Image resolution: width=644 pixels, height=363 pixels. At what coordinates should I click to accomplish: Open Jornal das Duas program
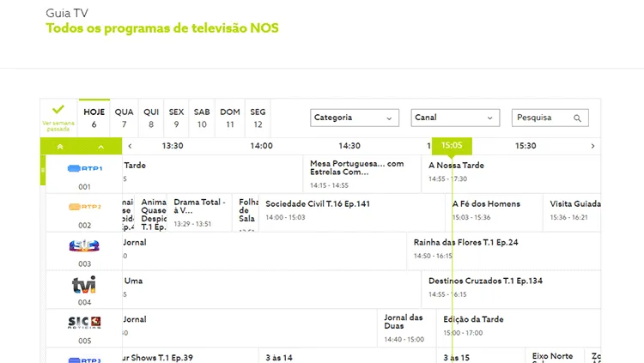coord(407,328)
